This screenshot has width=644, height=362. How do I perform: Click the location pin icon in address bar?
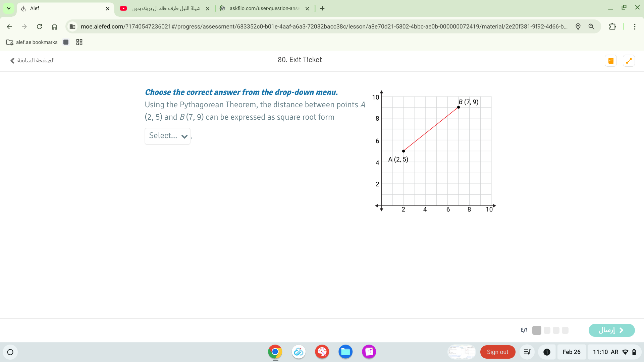[x=578, y=26]
